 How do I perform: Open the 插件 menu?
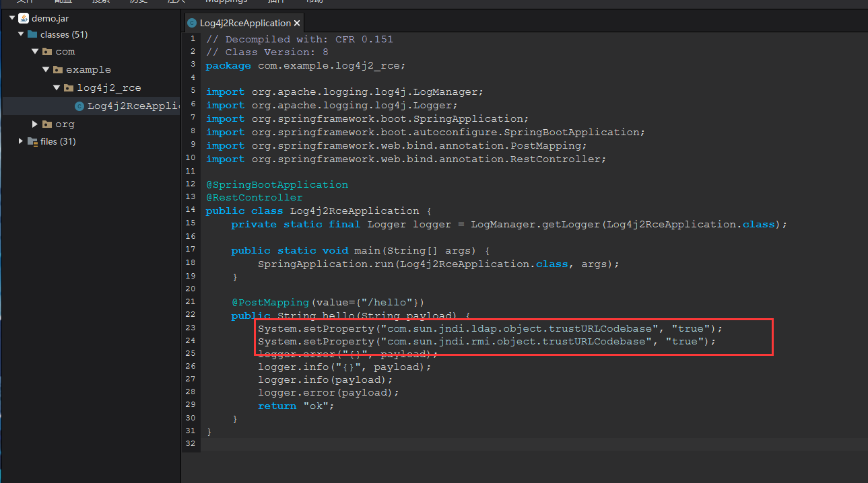pos(276,2)
